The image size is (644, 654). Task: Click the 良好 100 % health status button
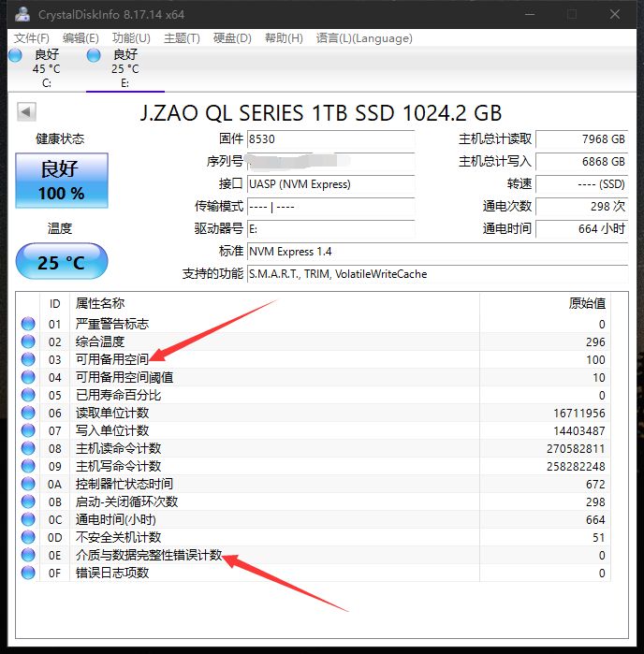[62, 181]
